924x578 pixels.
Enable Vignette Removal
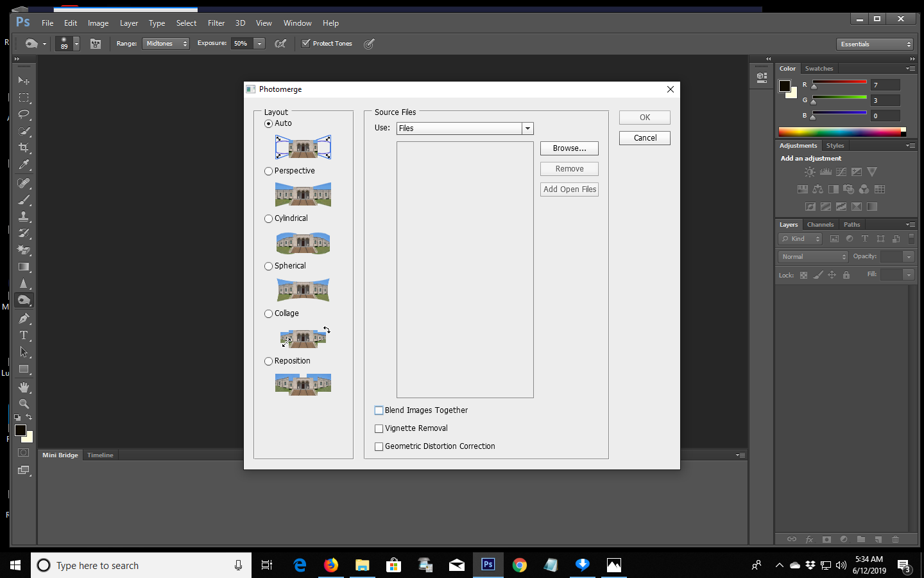[x=379, y=428]
